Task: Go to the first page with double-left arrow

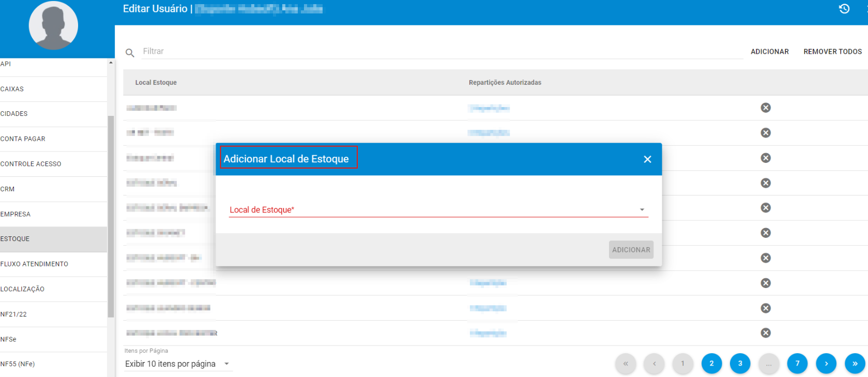Action: tap(626, 364)
